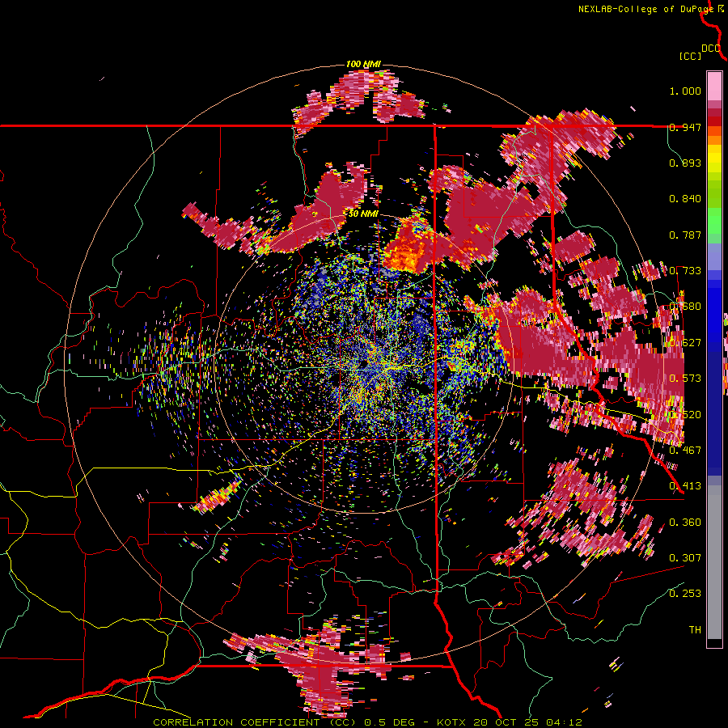Select the 0.413 scale label
Viewport: 728px width, 728px height.
[x=685, y=486]
